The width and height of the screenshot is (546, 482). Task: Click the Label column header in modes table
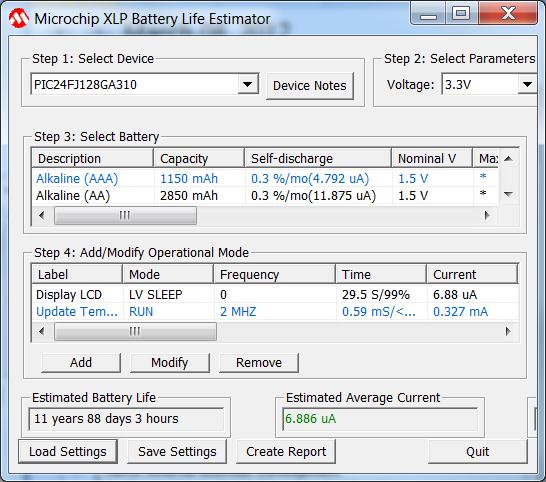[x=77, y=274]
